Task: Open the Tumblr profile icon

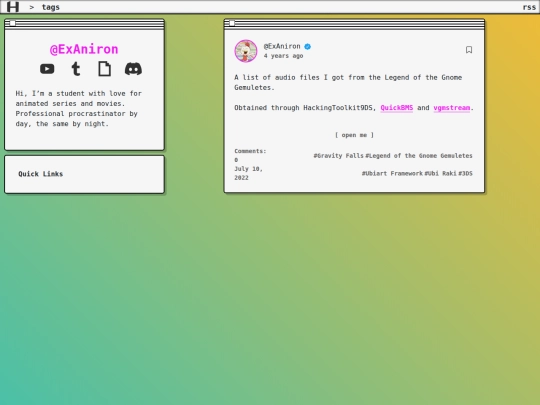Action: (x=76, y=69)
